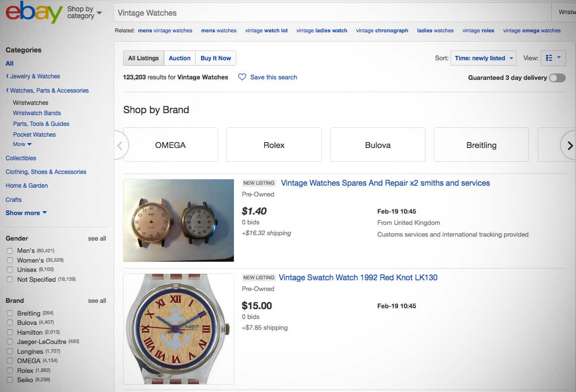Click the heart icon to save this search

tap(242, 77)
